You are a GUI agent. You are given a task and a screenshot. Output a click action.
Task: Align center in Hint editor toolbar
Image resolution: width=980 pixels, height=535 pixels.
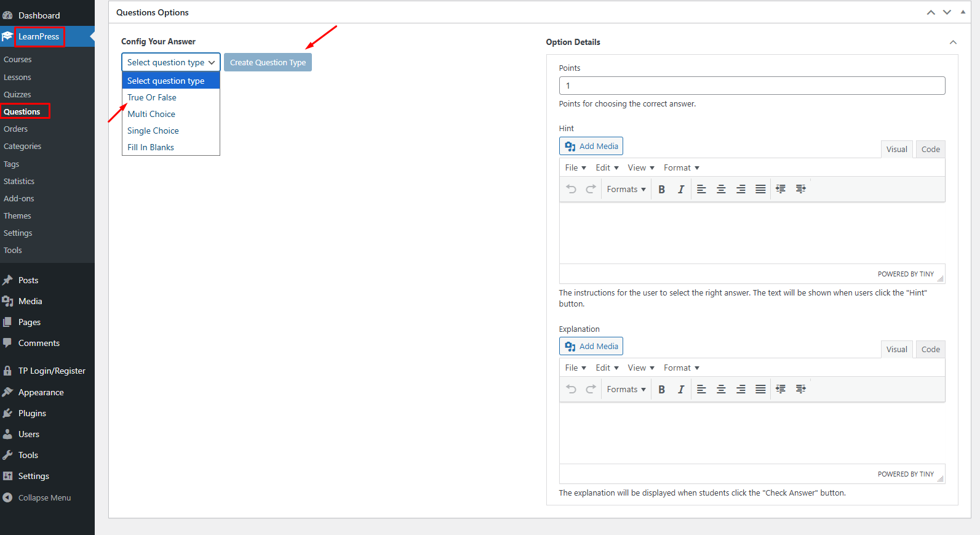tap(721, 190)
